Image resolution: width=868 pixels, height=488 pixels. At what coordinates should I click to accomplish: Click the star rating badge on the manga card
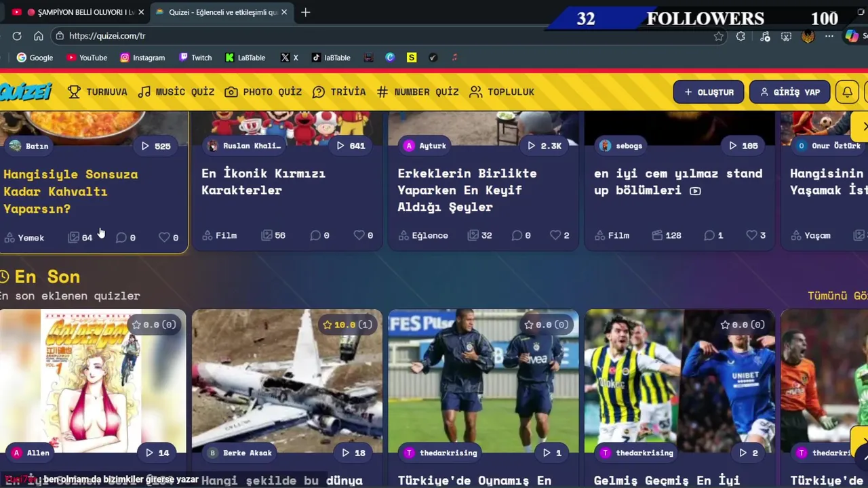(154, 325)
